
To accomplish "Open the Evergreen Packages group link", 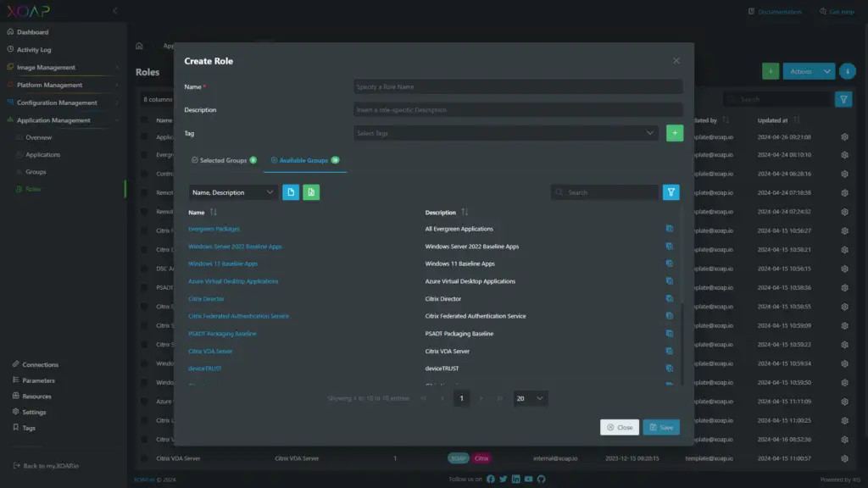I will [214, 229].
